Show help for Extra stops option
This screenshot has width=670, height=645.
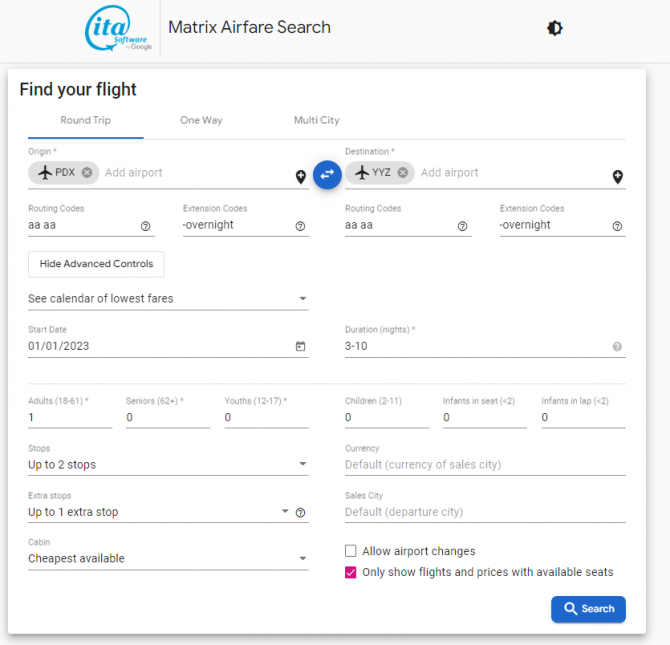click(300, 513)
